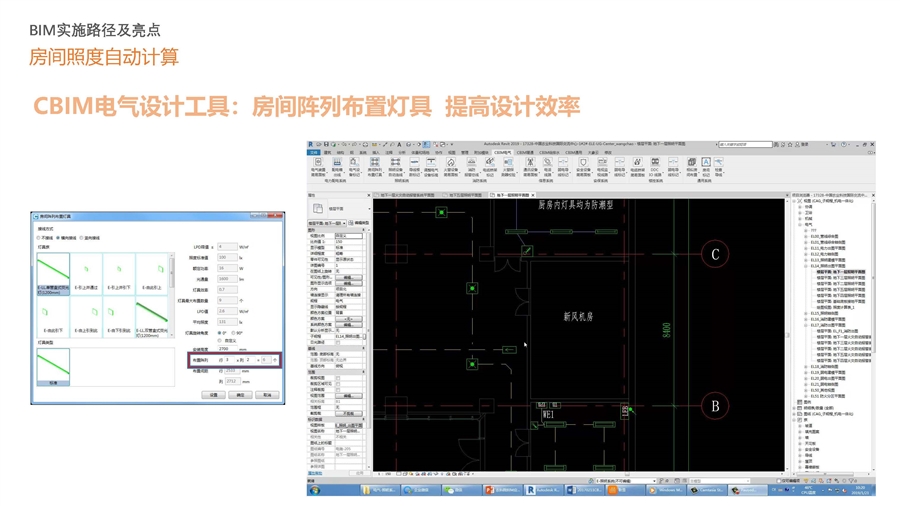The width and height of the screenshot is (900, 506).
Task: Click the Revit application R logo button
Action: 311,145
